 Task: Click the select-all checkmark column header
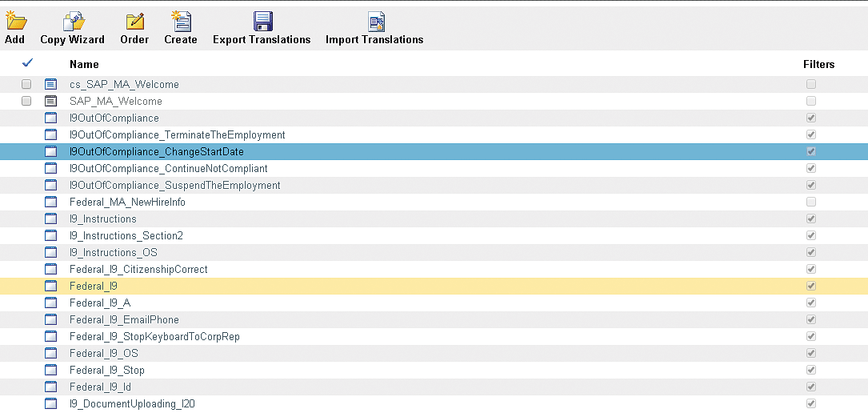[27, 63]
